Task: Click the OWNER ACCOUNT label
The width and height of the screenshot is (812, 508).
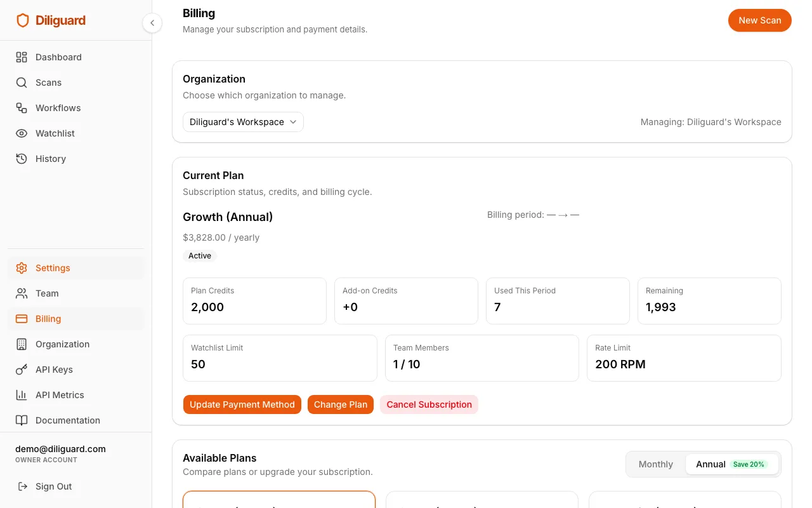Action: 46,460
